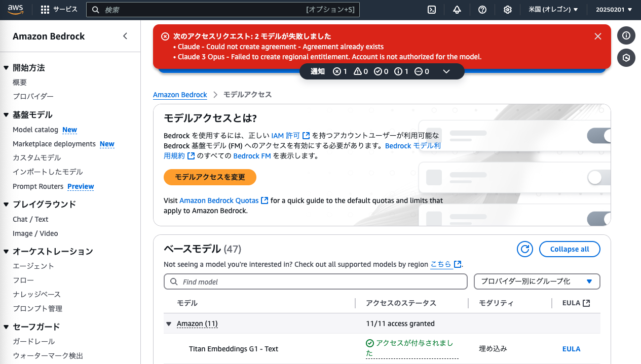Collapse the Amazon (11) provider group
The image size is (641, 364).
pos(168,323)
